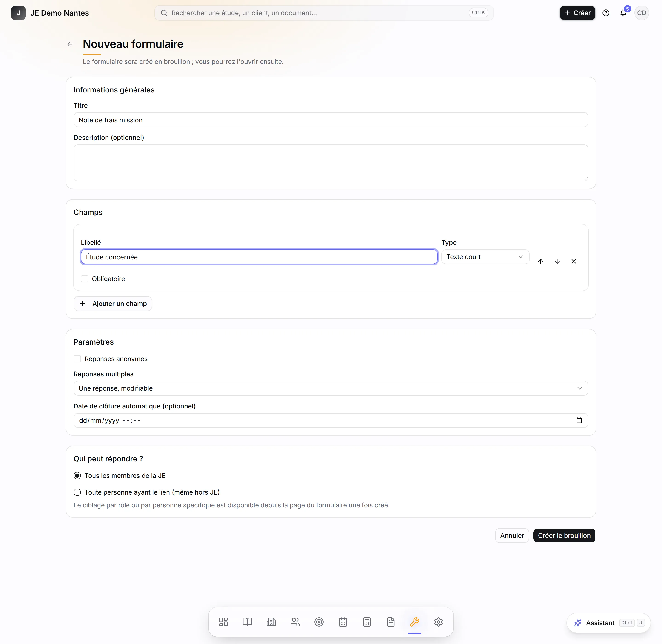The height and width of the screenshot is (644, 662).
Task: Click the global search bar
Action: point(324,13)
